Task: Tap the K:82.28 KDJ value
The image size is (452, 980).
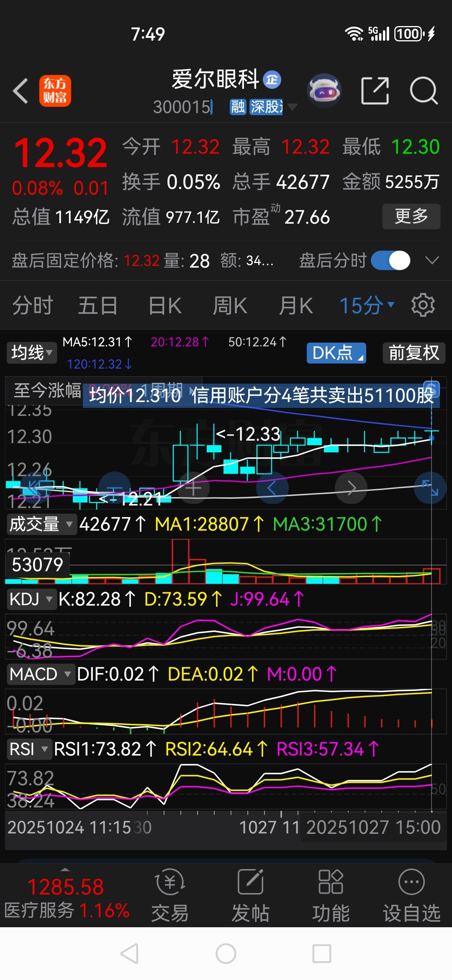Action: [x=97, y=599]
